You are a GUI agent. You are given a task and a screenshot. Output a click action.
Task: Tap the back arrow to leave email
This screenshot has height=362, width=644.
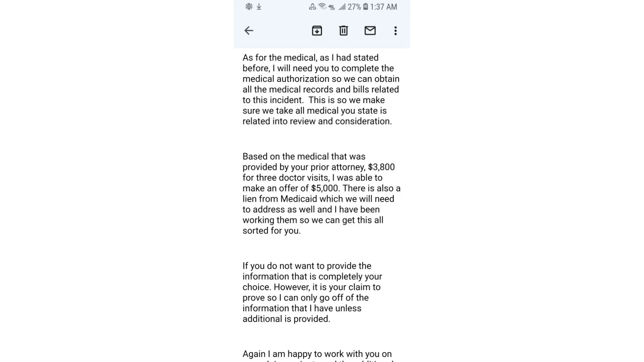[249, 31]
